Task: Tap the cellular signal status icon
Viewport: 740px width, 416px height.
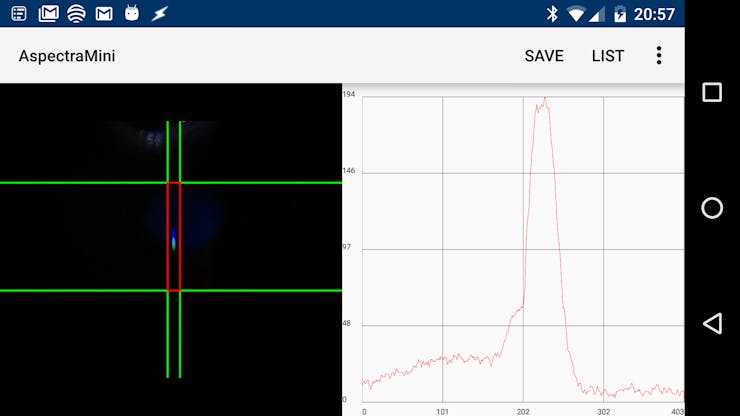Action: point(597,14)
